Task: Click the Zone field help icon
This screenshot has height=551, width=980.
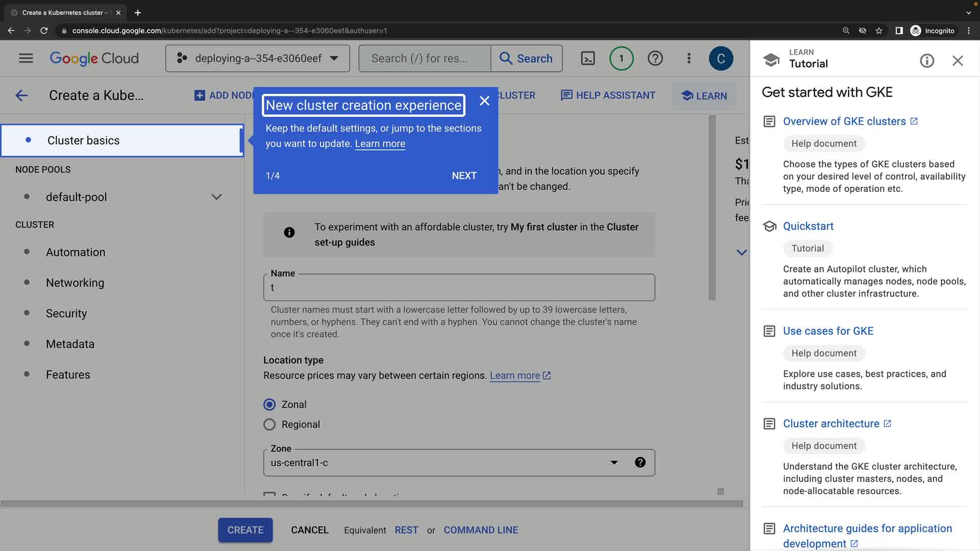Action: (x=640, y=462)
